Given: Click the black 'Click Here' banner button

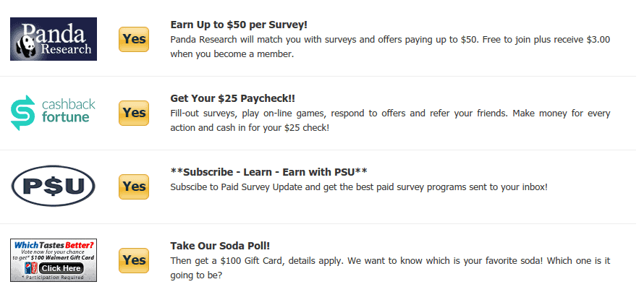Looking at the screenshot, I should coord(62,268).
